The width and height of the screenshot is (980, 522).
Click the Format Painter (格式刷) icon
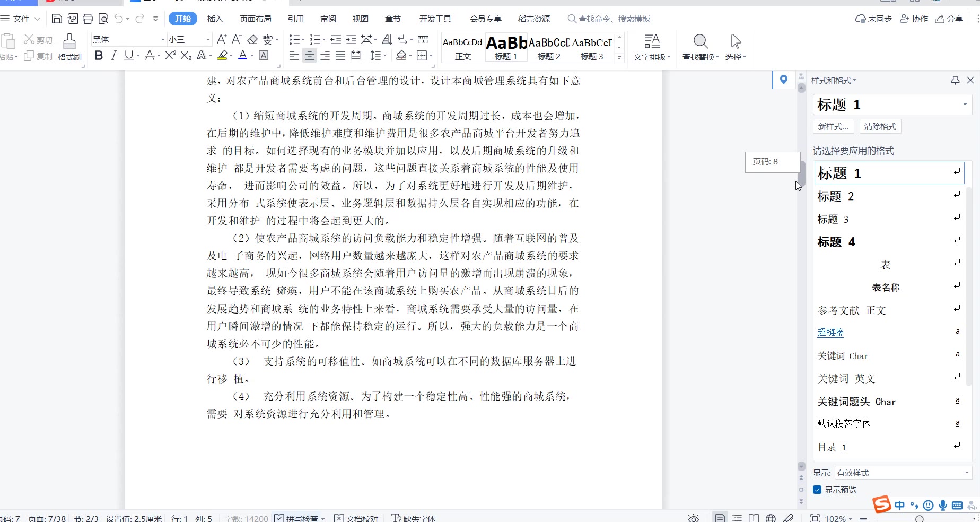(x=69, y=47)
